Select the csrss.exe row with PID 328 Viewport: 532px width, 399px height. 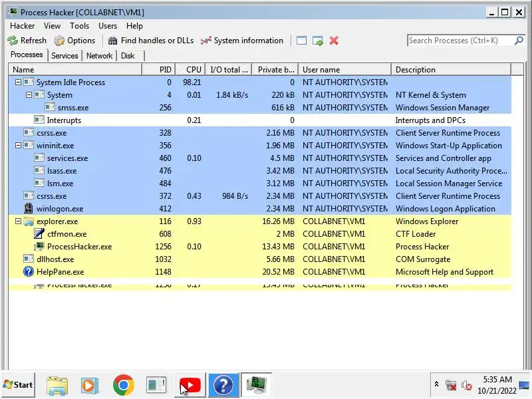point(260,132)
